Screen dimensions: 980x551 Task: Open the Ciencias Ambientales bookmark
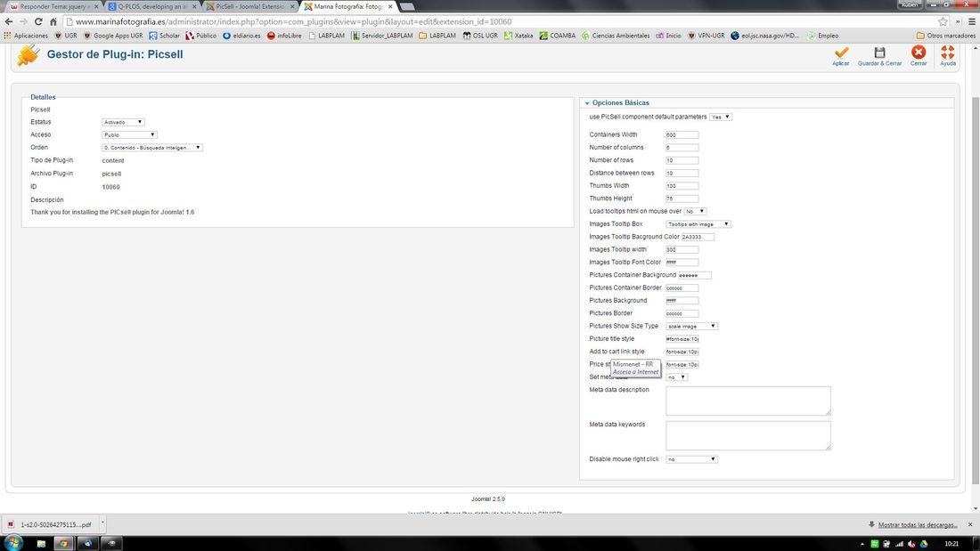click(x=616, y=36)
